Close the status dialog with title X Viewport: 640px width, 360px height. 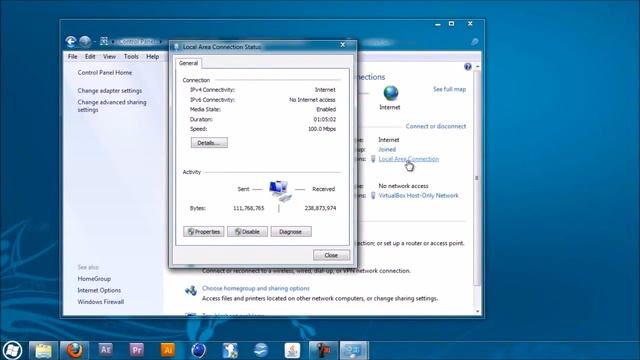[343, 45]
